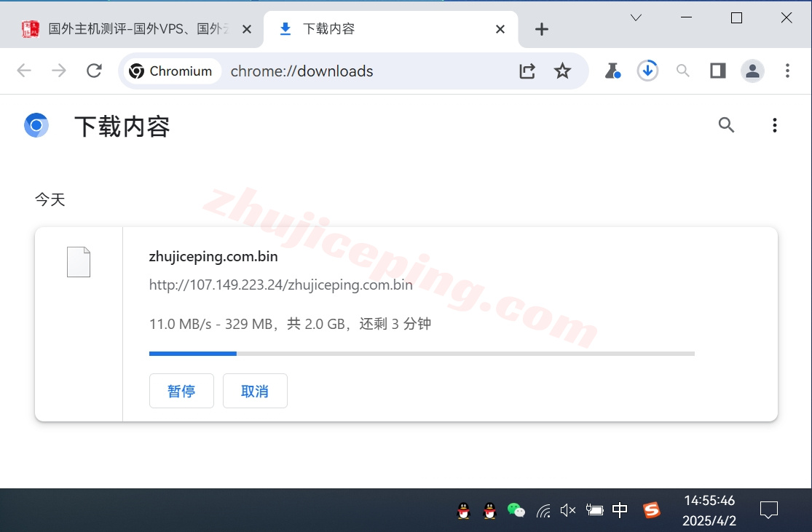
Task: Click the download progress bar
Action: pyautogui.click(x=422, y=354)
